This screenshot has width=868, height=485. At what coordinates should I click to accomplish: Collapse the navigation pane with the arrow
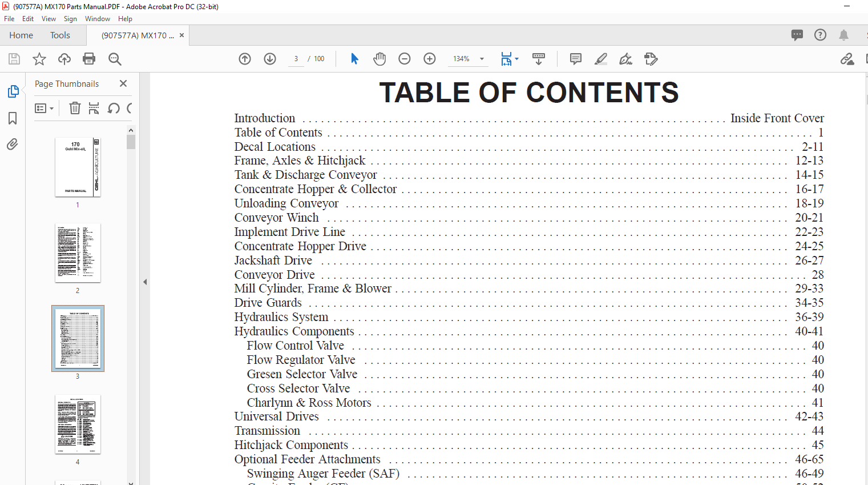(x=145, y=282)
